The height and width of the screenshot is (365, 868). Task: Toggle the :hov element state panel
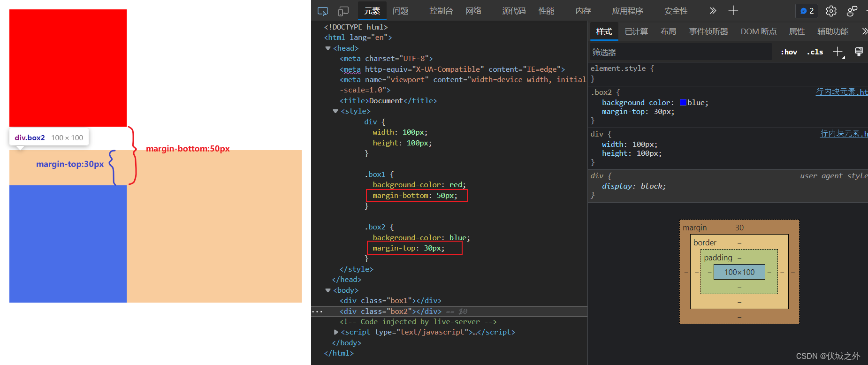789,52
